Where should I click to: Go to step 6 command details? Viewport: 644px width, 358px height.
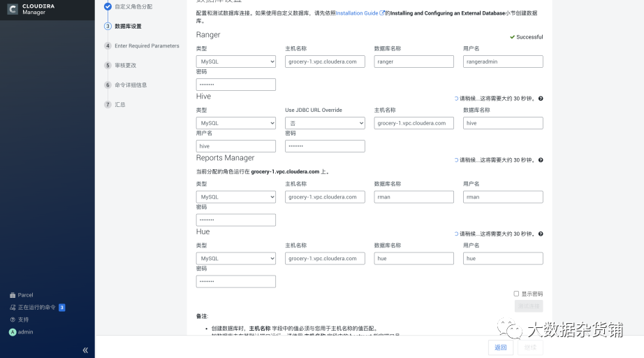[x=131, y=85]
